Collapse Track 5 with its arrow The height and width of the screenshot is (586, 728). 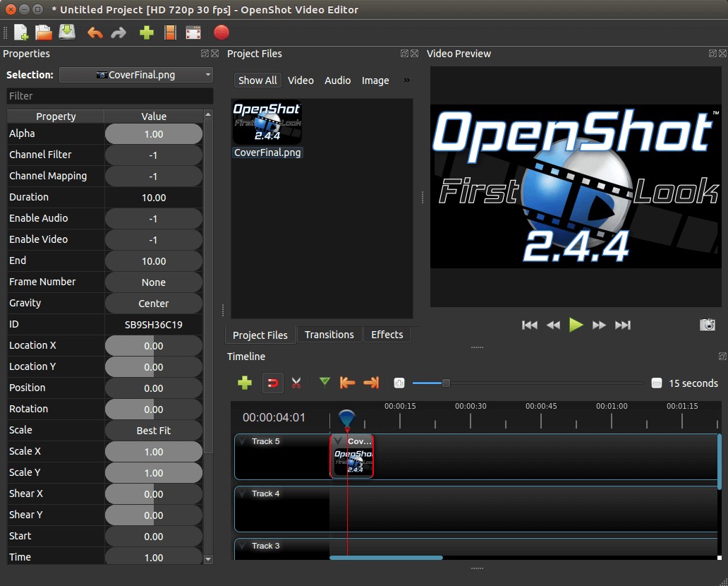coord(243,441)
